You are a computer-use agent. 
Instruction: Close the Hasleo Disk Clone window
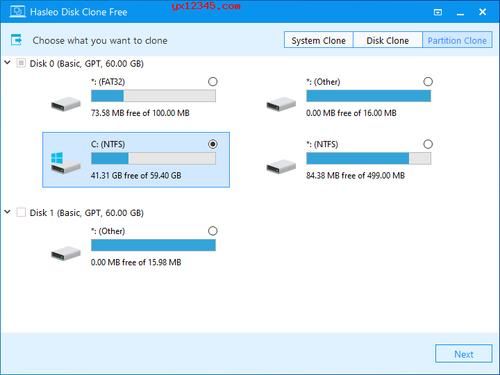tap(482, 12)
